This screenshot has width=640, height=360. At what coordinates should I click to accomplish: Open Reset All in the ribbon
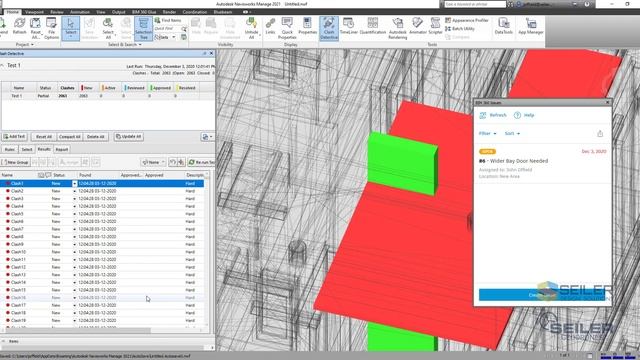pyautogui.click(x=36, y=28)
